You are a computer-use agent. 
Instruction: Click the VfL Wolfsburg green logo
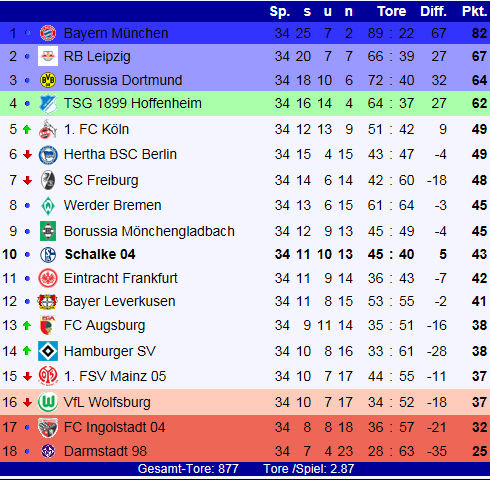pos(48,402)
